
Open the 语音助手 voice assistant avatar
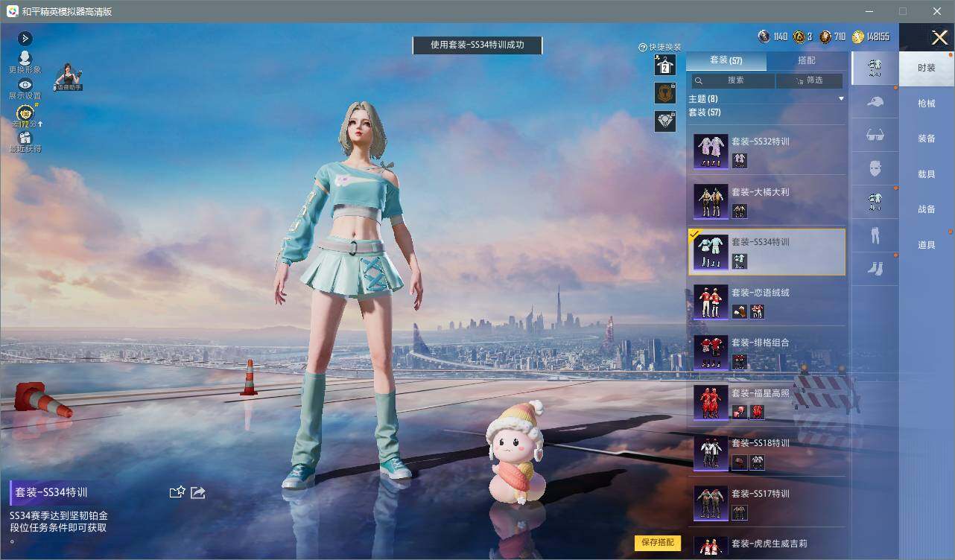[68, 77]
